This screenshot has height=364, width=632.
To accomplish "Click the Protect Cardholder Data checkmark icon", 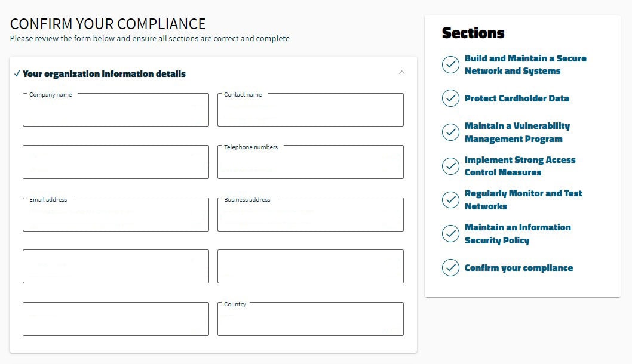I will (451, 98).
